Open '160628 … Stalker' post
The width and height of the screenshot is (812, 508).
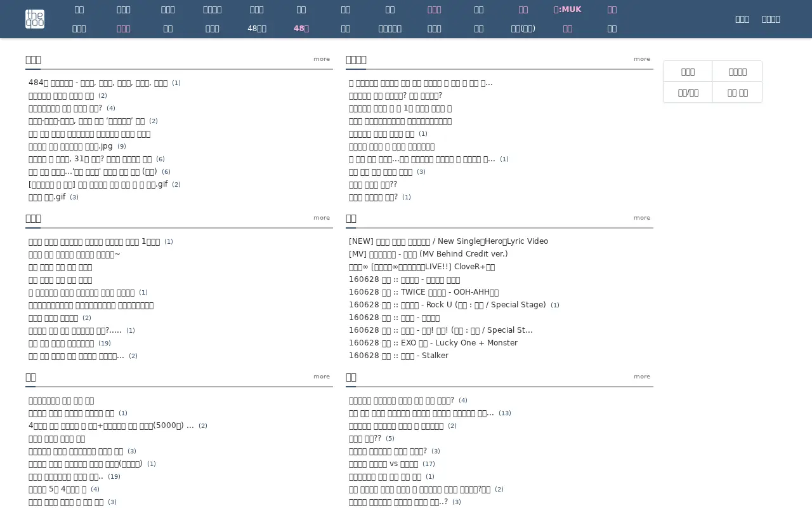(398, 356)
